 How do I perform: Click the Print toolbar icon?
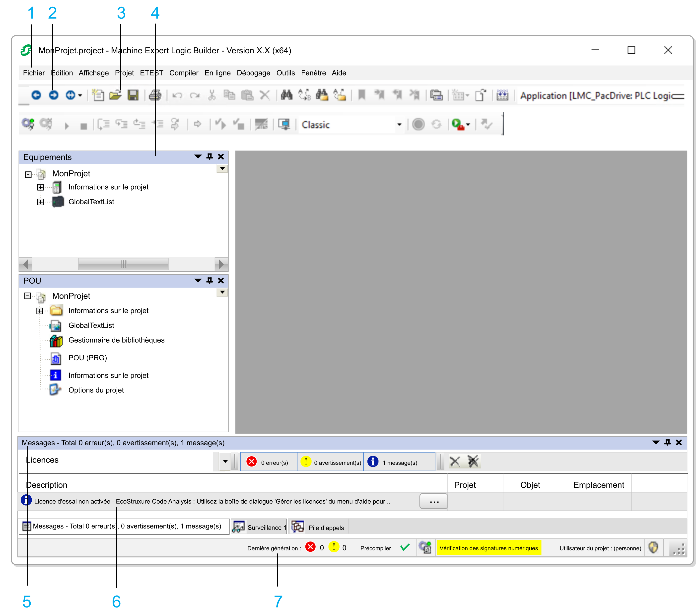coord(155,95)
